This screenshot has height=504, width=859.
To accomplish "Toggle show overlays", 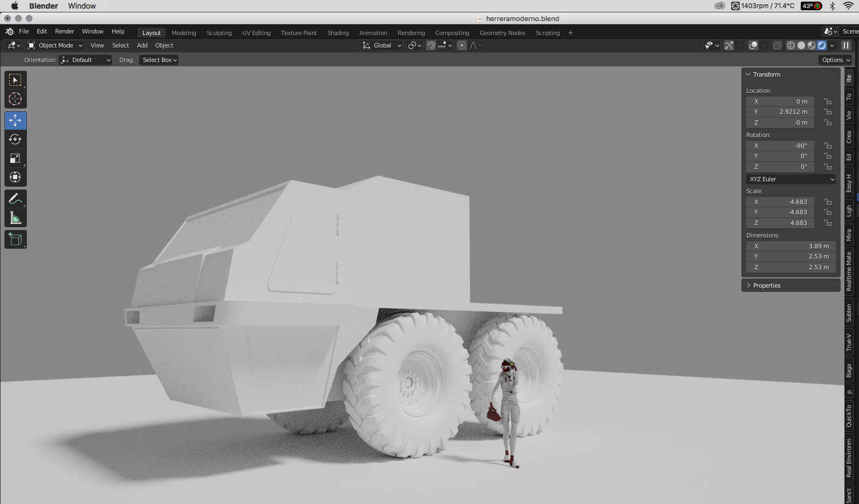I will coord(753,45).
